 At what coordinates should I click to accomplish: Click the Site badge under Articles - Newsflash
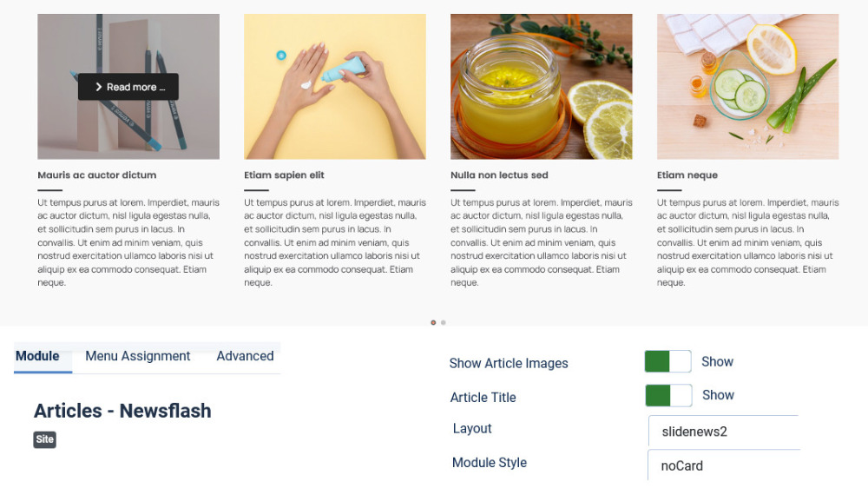click(x=45, y=439)
